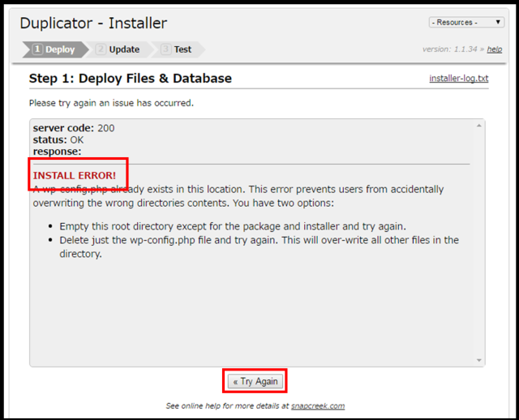Image resolution: width=519 pixels, height=420 pixels.
Task: Click the number 1 badge on Deploy
Action: [37, 49]
